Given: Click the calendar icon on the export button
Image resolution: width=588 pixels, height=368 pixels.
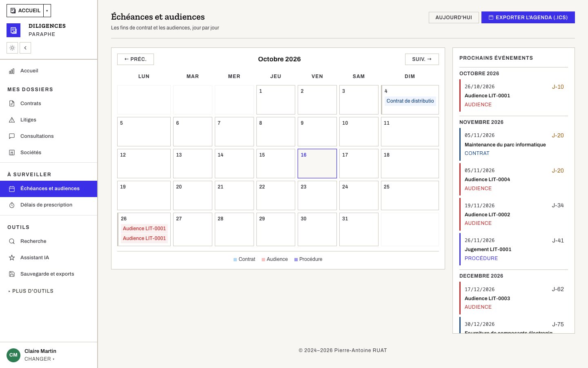Looking at the screenshot, I should (x=491, y=18).
